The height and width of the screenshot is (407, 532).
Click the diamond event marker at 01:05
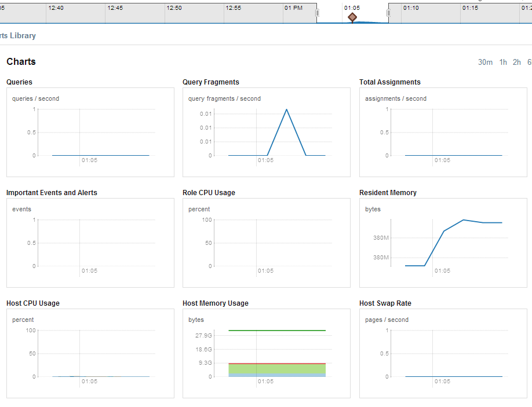(x=352, y=17)
